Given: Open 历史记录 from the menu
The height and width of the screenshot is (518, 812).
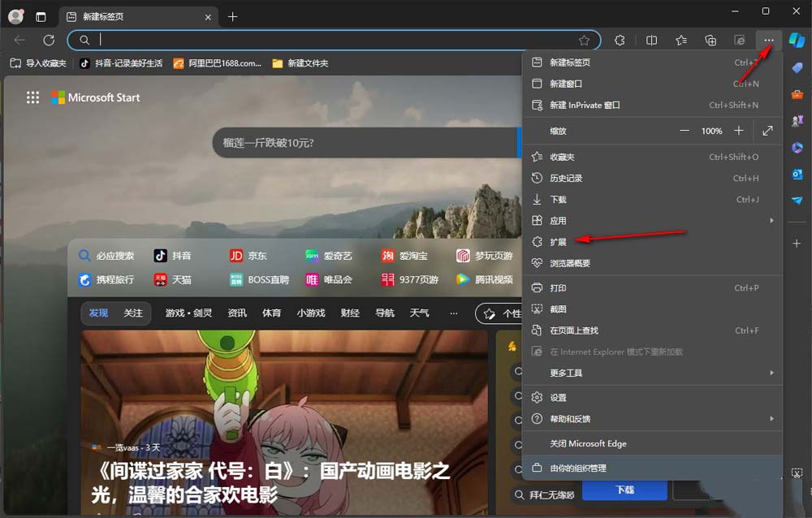Looking at the screenshot, I should tap(651, 178).
